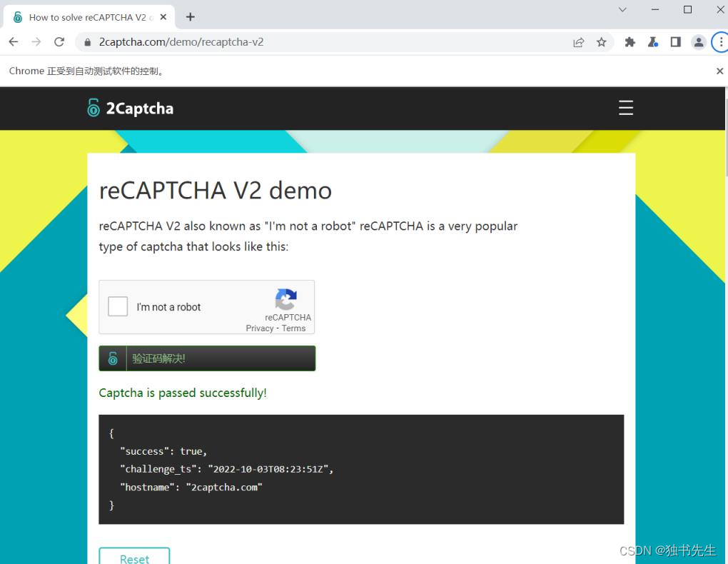Click the 2Captcha logo in header
728x564 pixels.
pyautogui.click(x=131, y=108)
